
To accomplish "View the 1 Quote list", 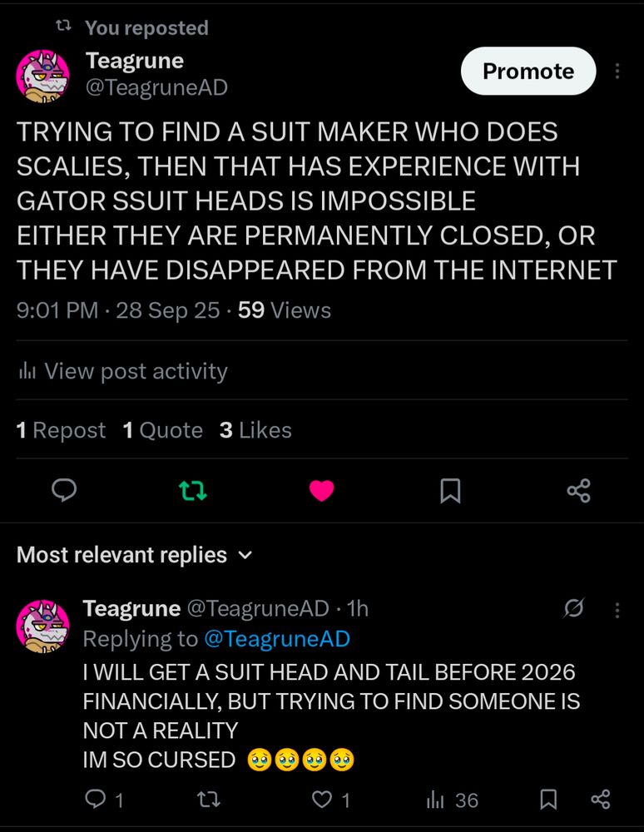I will pyautogui.click(x=162, y=430).
